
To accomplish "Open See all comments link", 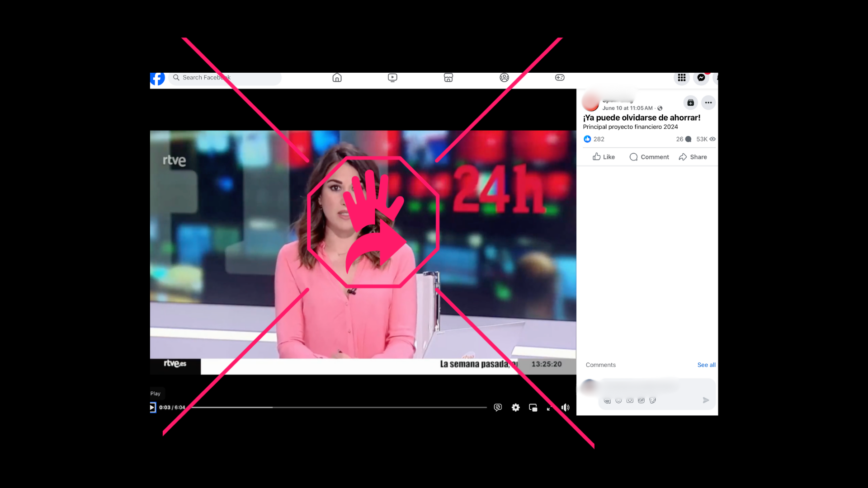I will pyautogui.click(x=706, y=365).
